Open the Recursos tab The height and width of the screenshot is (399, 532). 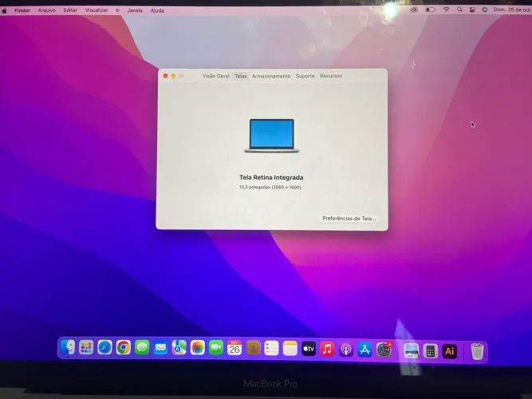tap(331, 76)
